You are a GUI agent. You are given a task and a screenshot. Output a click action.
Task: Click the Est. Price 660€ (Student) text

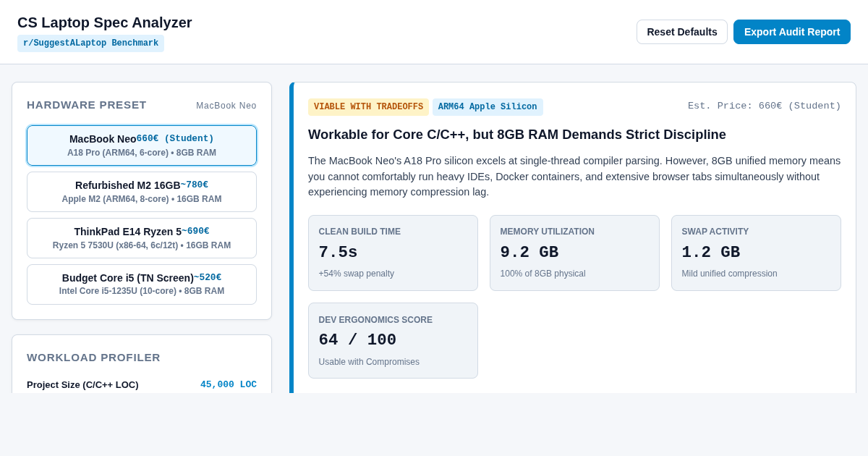[x=765, y=106]
